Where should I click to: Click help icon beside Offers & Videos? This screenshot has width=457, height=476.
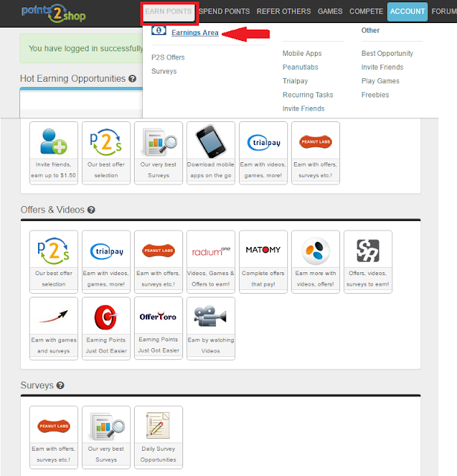coord(91,210)
